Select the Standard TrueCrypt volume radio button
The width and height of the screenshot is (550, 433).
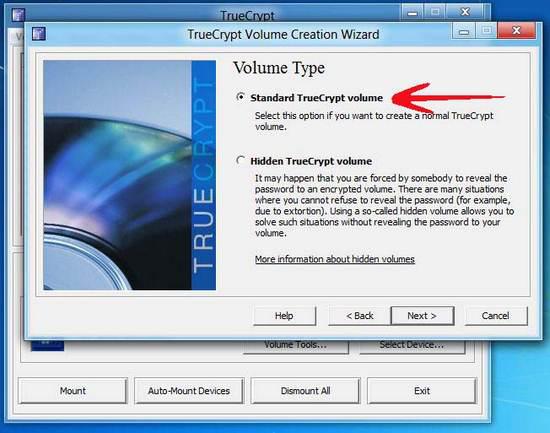pos(241,97)
